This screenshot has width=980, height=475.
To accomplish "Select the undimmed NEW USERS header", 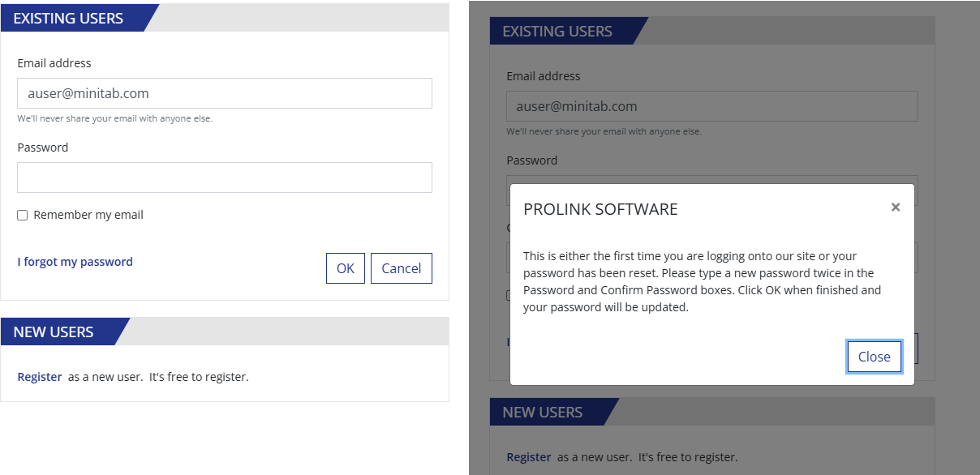I will (x=54, y=332).
